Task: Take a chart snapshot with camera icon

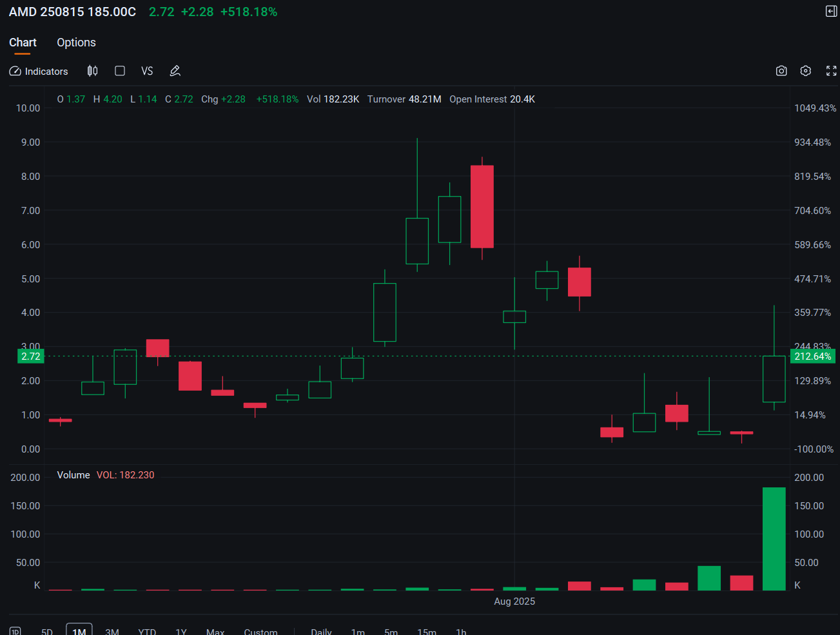Action: [x=781, y=71]
